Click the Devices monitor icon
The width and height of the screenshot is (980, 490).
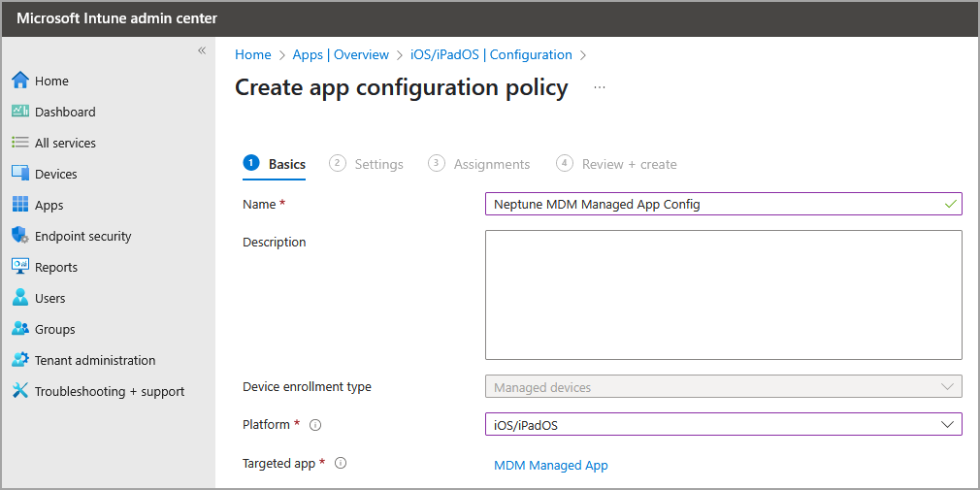pos(20,173)
